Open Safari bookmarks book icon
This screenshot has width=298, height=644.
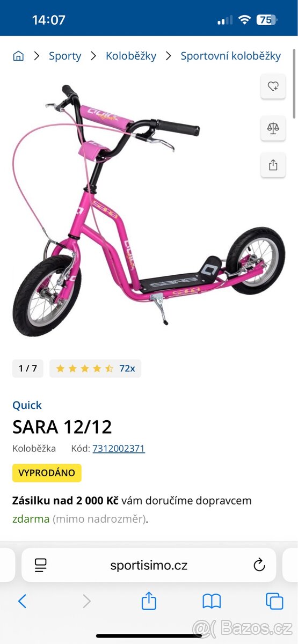(x=212, y=601)
